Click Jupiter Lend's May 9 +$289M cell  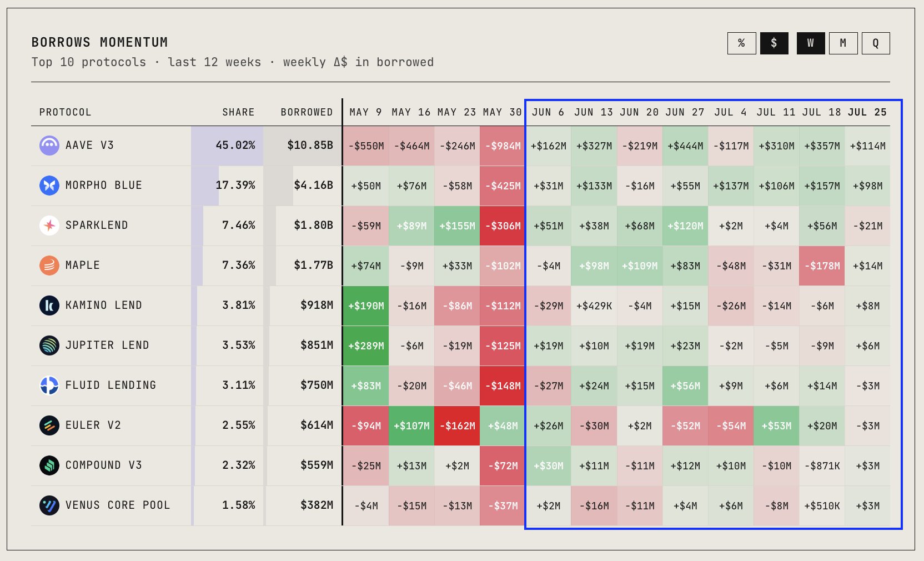tap(366, 346)
